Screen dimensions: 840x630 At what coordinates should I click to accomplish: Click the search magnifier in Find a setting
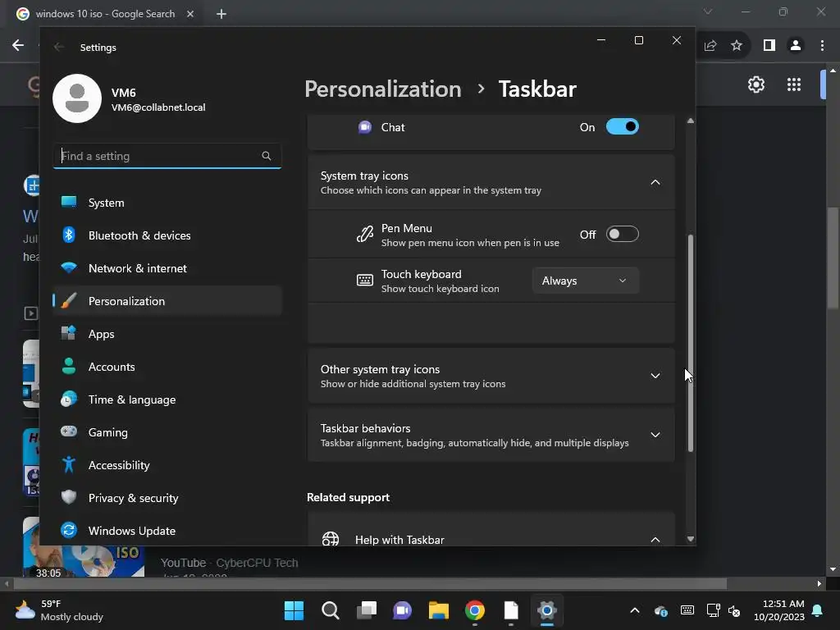pyautogui.click(x=267, y=156)
